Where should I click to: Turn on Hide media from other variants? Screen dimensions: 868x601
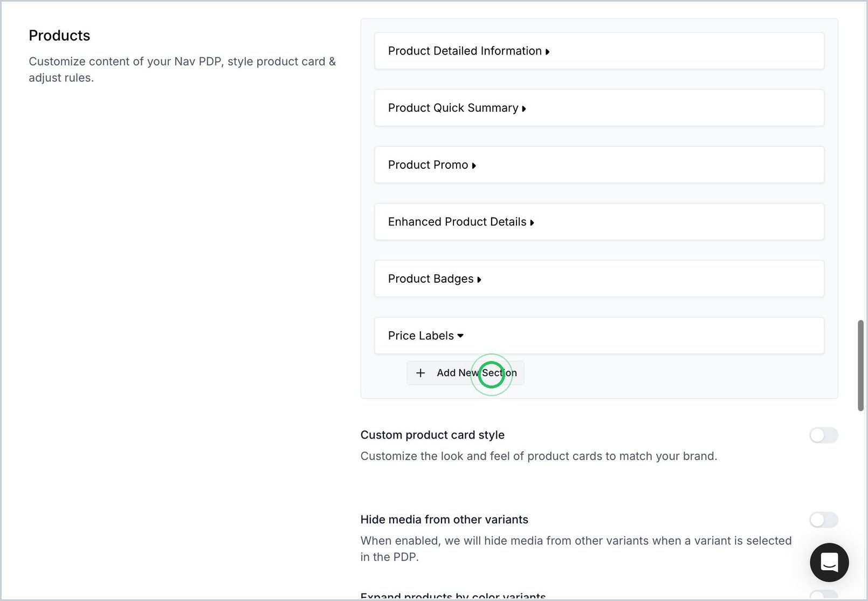(823, 520)
